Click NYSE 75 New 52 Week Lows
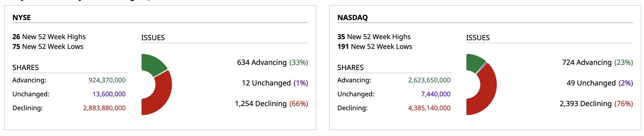 click(48, 47)
